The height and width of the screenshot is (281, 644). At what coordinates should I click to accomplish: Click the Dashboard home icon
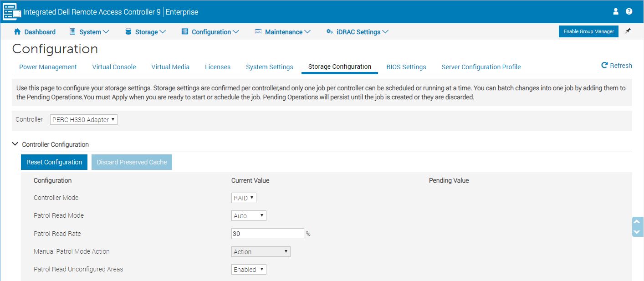coord(17,32)
